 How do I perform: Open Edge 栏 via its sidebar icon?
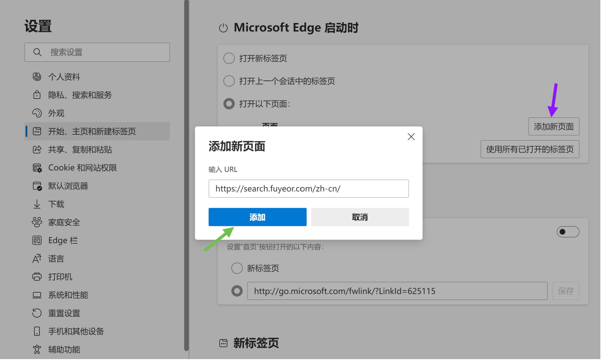click(x=37, y=240)
